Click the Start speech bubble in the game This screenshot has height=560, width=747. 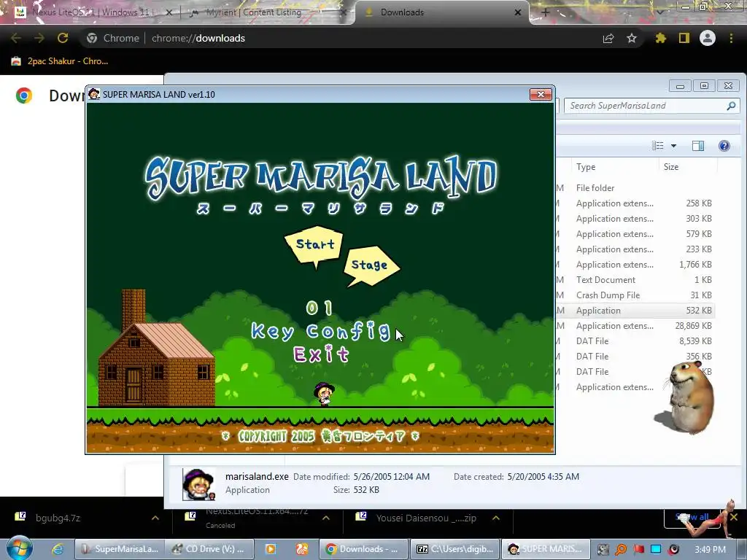click(x=314, y=245)
